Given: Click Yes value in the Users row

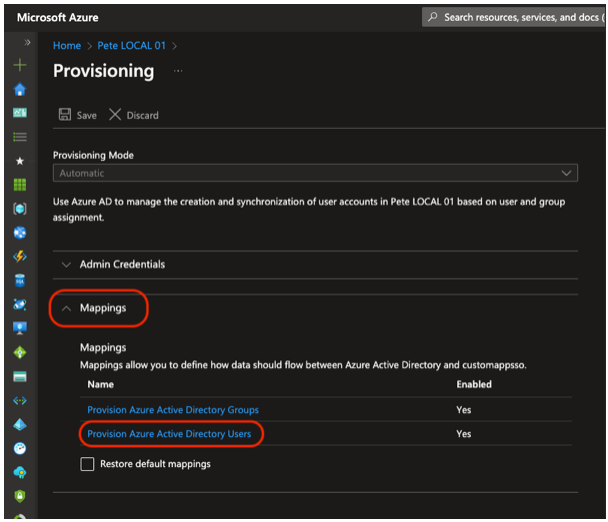Looking at the screenshot, I should click(463, 434).
